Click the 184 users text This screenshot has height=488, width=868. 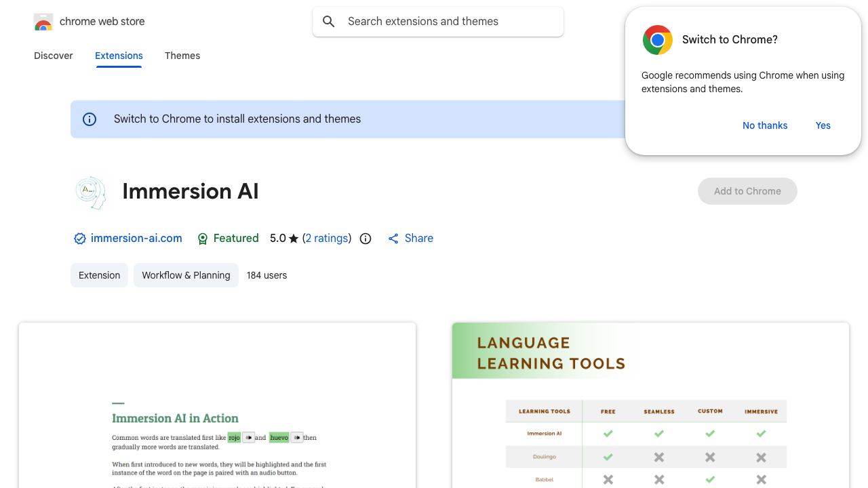(267, 275)
